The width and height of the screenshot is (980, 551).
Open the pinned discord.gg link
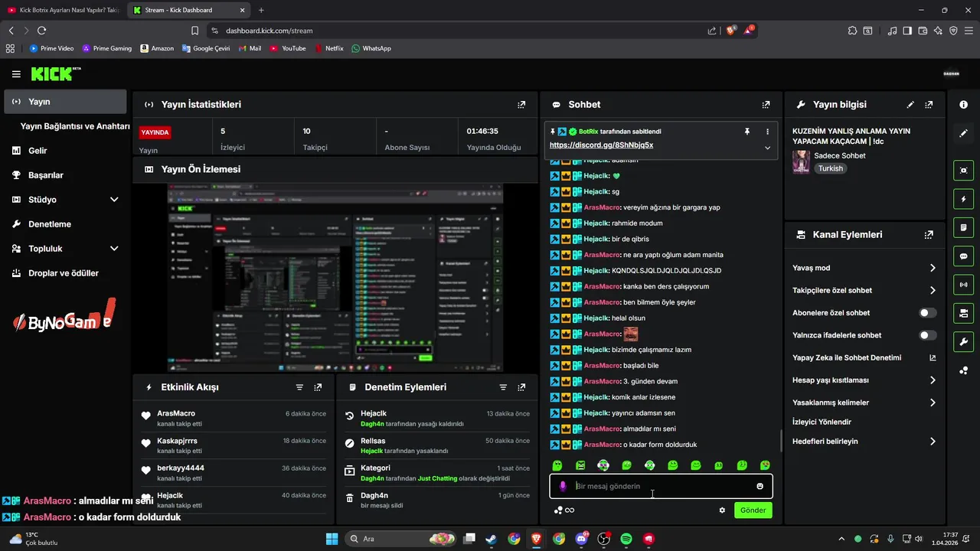pyautogui.click(x=601, y=145)
